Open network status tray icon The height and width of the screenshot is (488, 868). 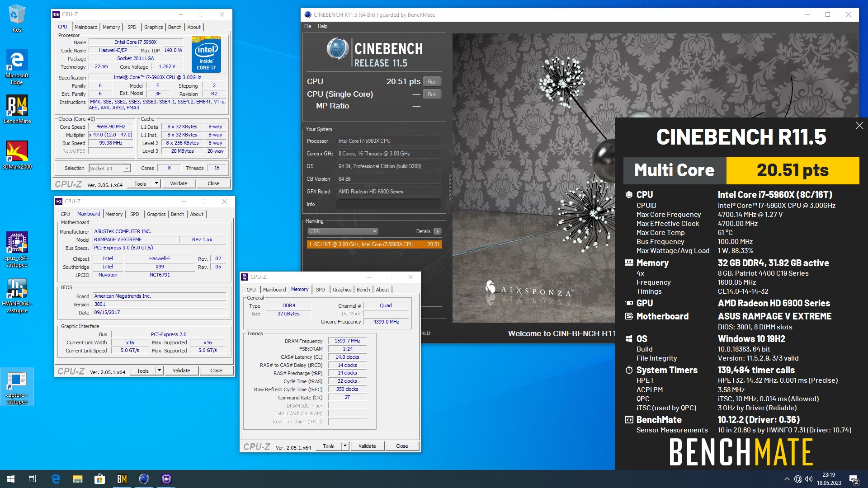tap(798, 479)
